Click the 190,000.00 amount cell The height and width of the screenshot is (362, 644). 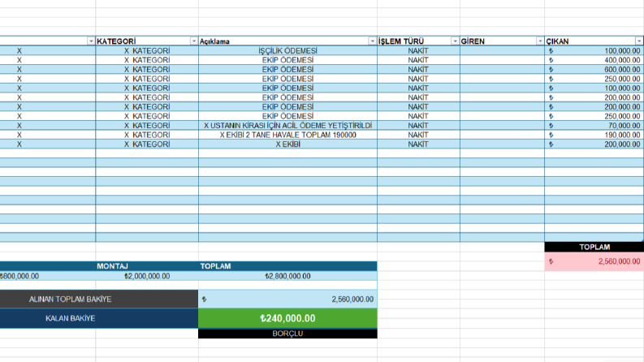[x=594, y=135]
